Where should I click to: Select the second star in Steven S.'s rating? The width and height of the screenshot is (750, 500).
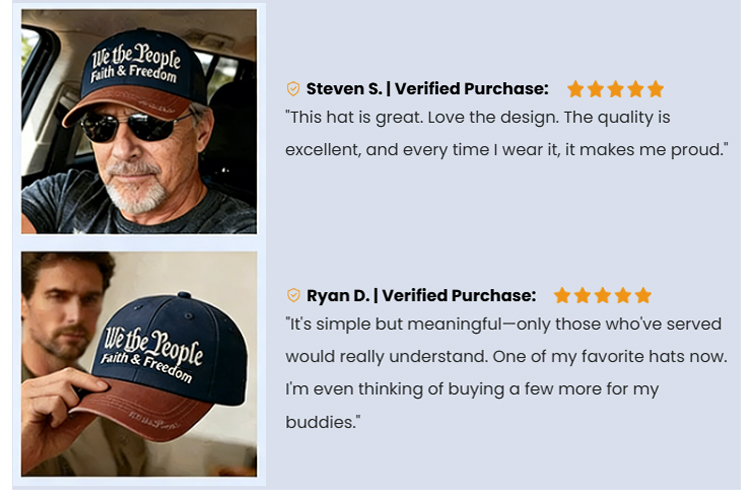click(x=596, y=89)
